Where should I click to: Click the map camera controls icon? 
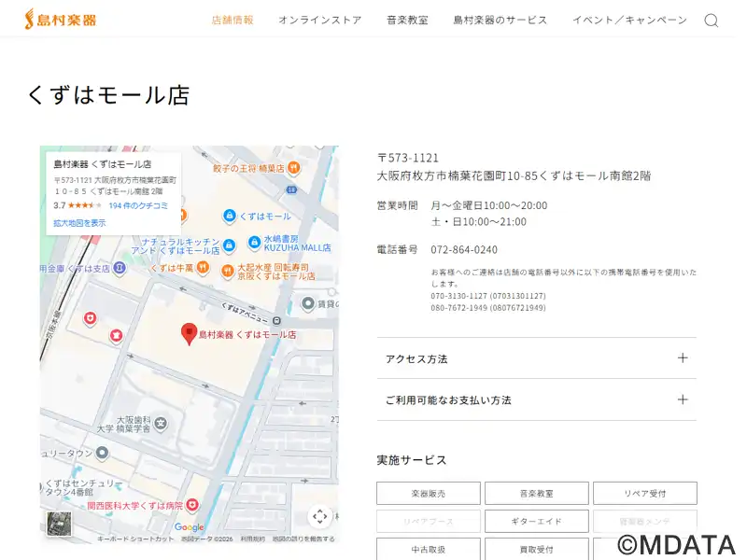point(319,516)
